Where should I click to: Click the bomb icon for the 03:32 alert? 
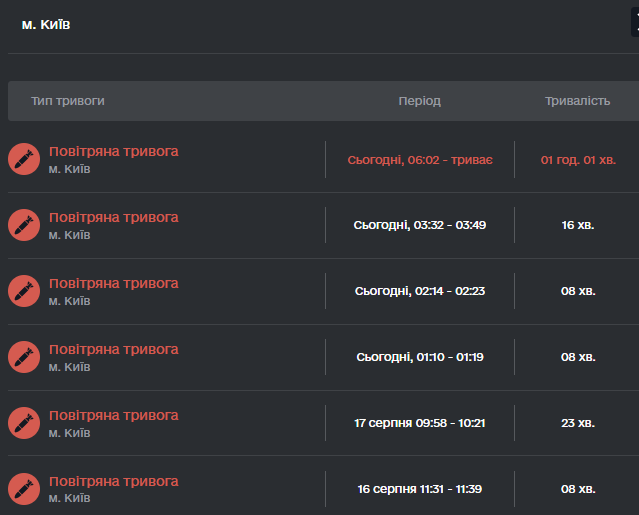(24, 225)
